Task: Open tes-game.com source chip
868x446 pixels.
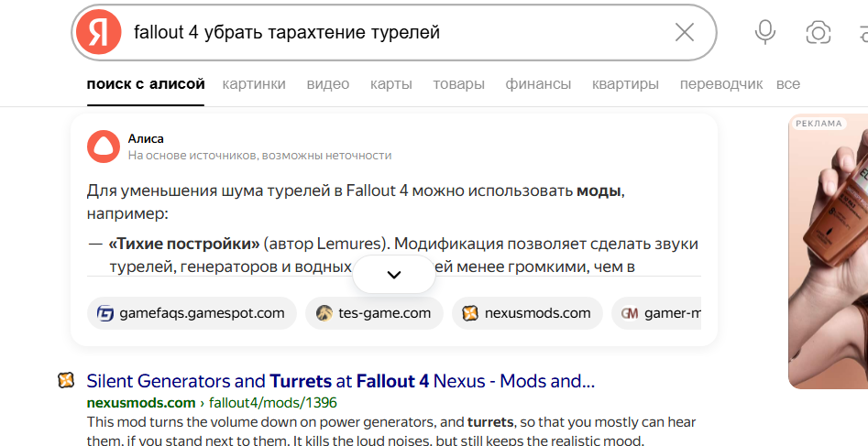Action: click(x=374, y=313)
